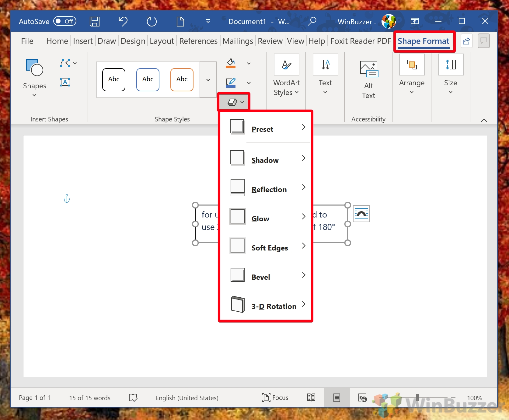Open the Soft Edges submenu

coord(266,246)
